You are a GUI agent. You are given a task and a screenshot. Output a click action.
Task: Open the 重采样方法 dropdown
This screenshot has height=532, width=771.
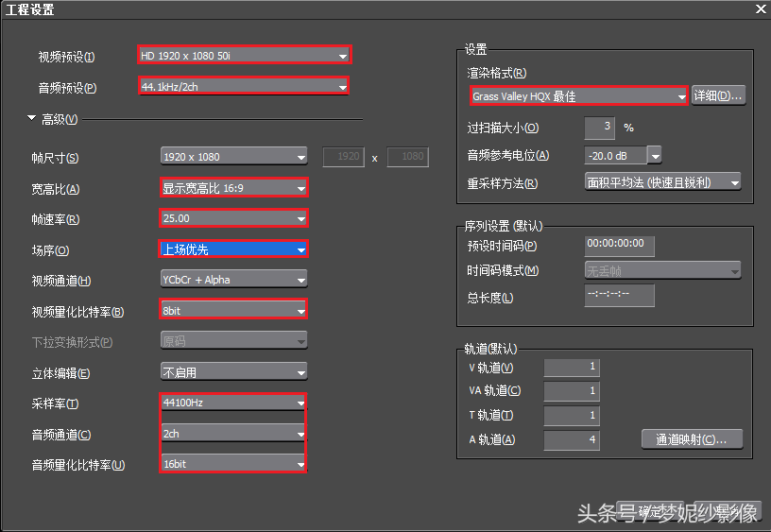point(662,182)
